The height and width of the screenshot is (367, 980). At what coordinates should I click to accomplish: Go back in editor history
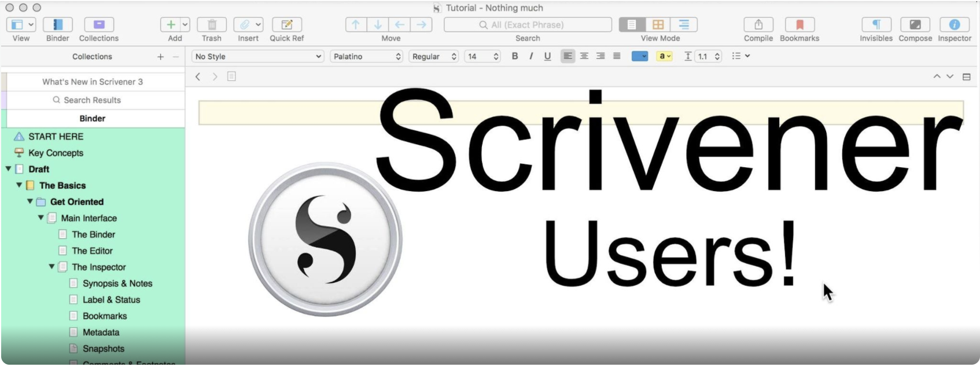pyautogui.click(x=198, y=76)
